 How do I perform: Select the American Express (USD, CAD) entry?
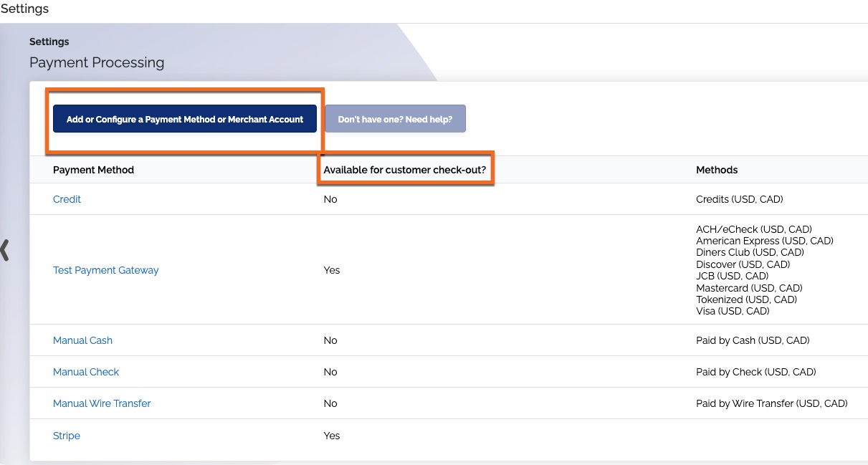[x=765, y=241]
